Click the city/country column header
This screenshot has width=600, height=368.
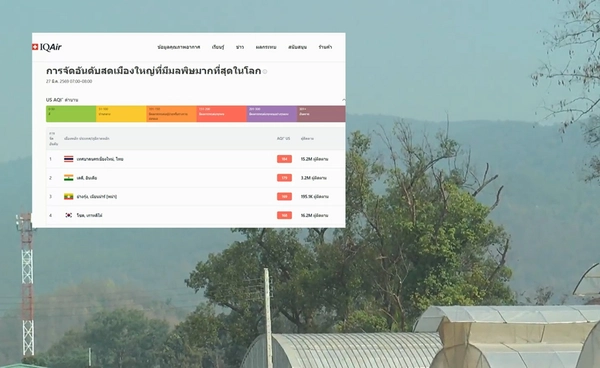[87, 138]
